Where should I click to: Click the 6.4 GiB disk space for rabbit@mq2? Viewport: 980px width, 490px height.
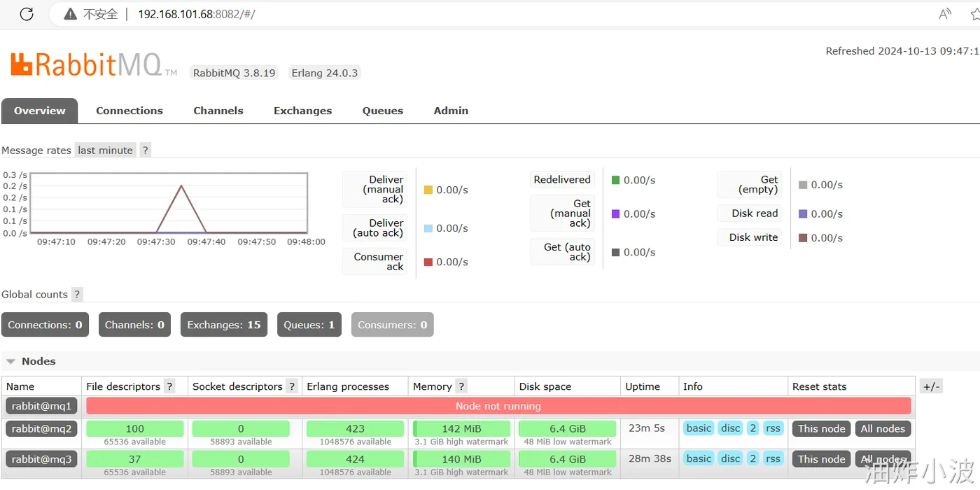(568, 428)
